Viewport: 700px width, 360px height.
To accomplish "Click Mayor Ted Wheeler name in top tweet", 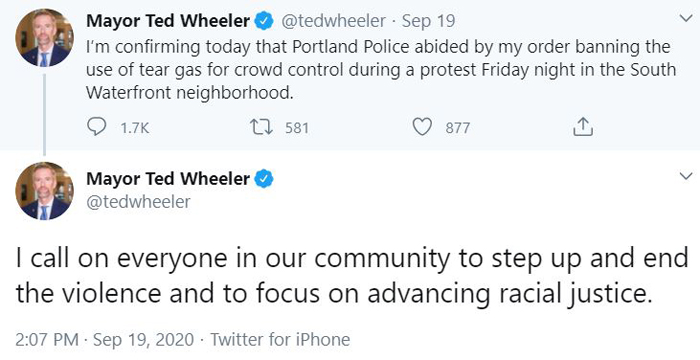I will coord(168,21).
